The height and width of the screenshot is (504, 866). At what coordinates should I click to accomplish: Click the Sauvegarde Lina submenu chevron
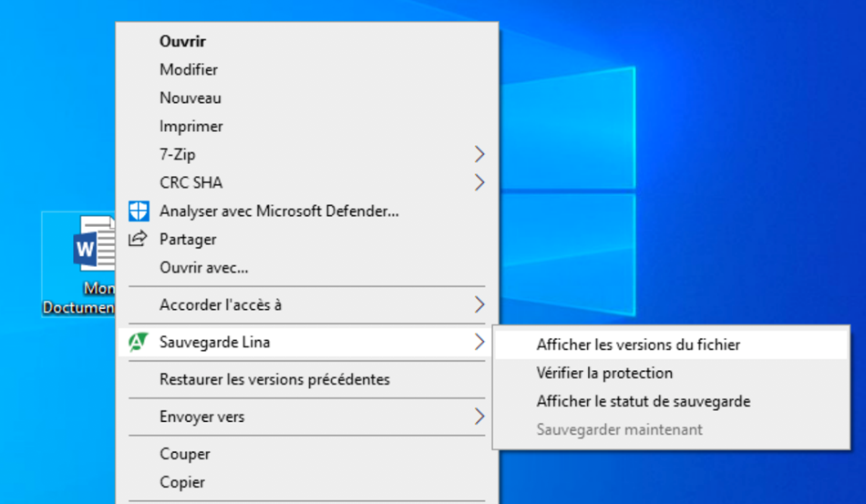tap(479, 343)
